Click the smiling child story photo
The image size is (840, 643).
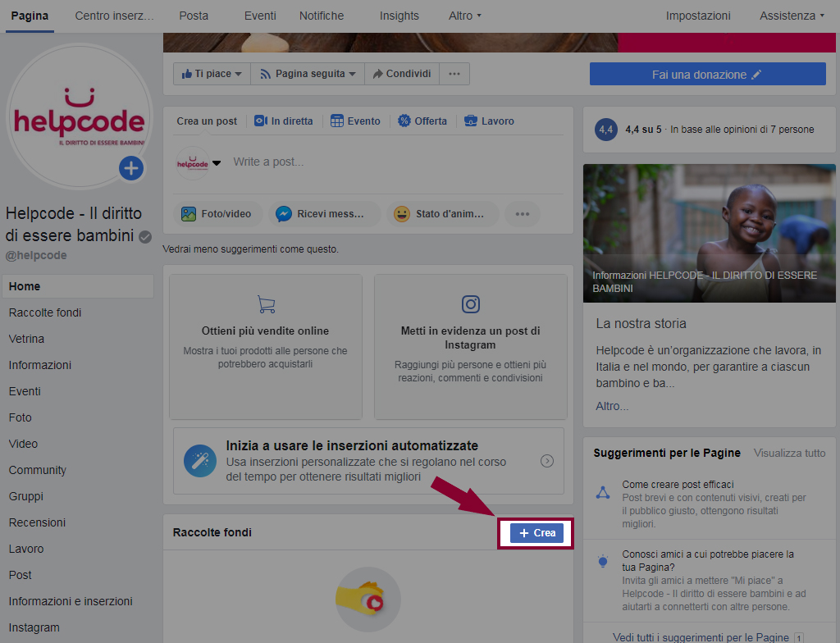(x=710, y=233)
